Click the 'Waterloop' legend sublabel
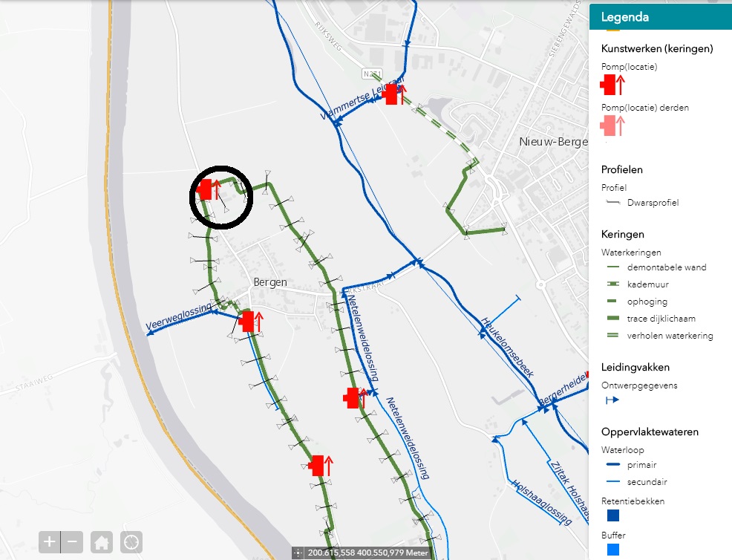 pyautogui.click(x=622, y=450)
